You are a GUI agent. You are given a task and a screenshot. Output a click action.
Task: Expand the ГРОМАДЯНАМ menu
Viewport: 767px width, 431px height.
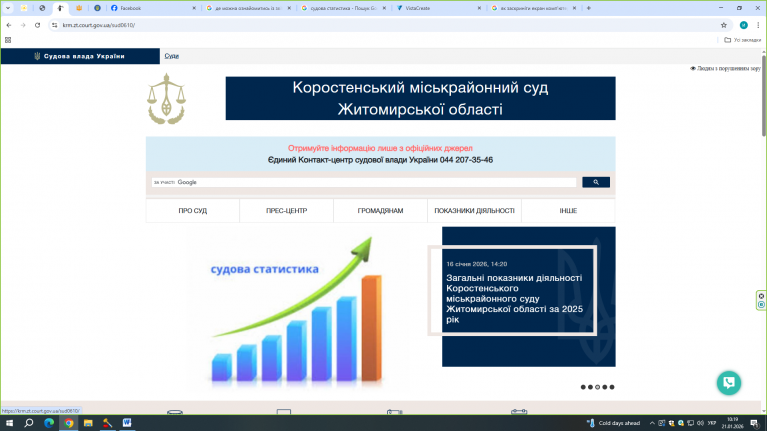(x=380, y=211)
